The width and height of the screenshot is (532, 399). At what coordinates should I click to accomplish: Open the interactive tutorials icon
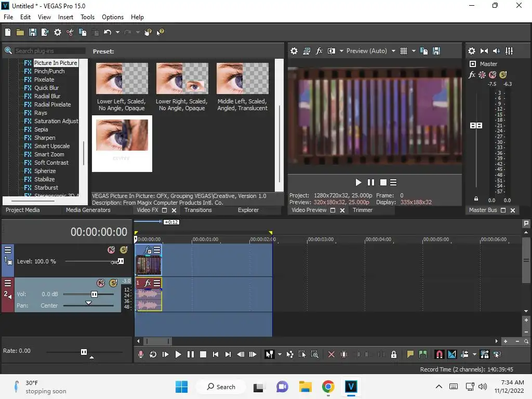[x=148, y=32]
